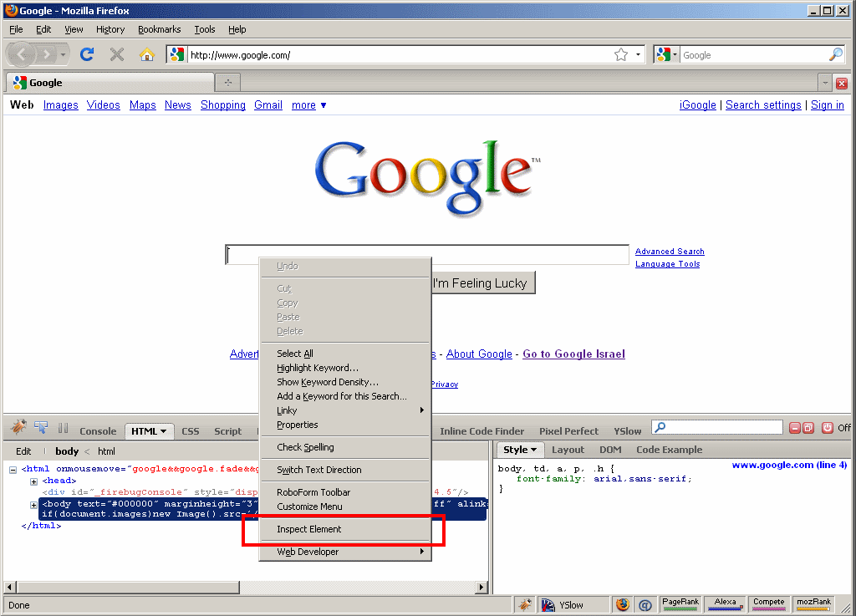Click the YSlow speedometer icon in status bar
The height and width of the screenshot is (616, 856).
coord(548,605)
